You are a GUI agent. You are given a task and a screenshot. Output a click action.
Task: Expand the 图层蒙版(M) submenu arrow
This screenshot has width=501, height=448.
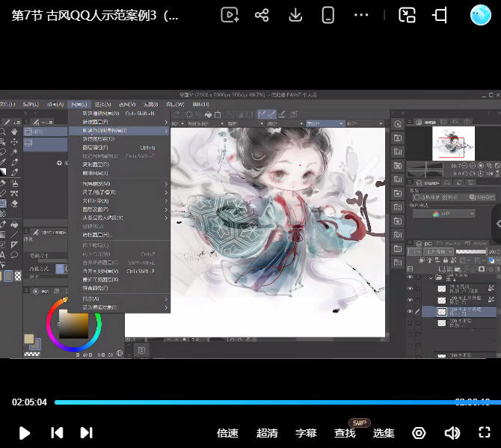[166, 184]
